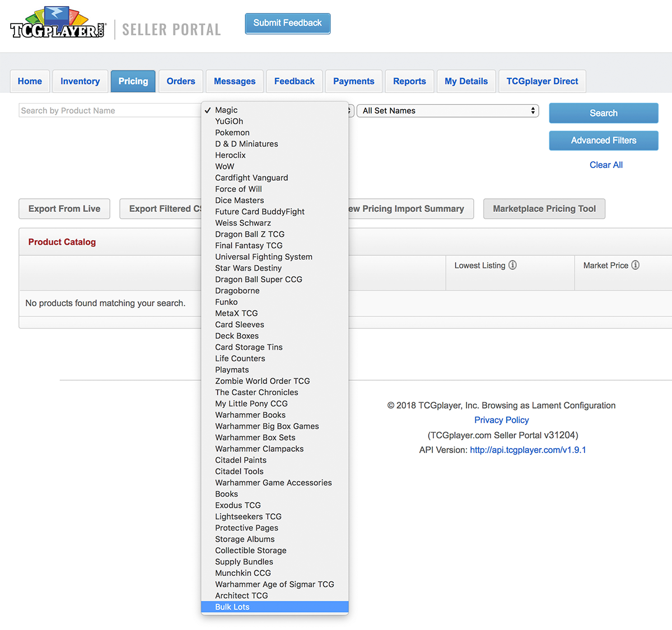The height and width of the screenshot is (630, 672).
Task: Select Dice Masters in the list
Action: click(275, 200)
